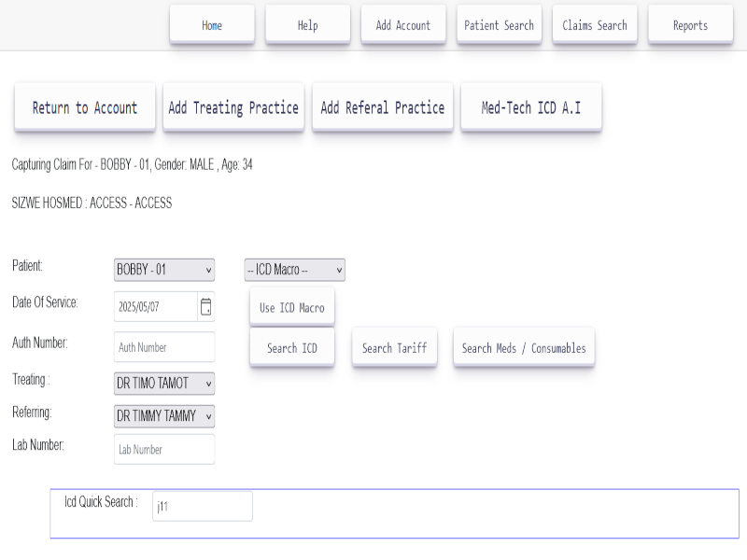The height and width of the screenshot is (560, 747).
Task: Focus the Icd Quick Search input field
Action: (202, 506)
